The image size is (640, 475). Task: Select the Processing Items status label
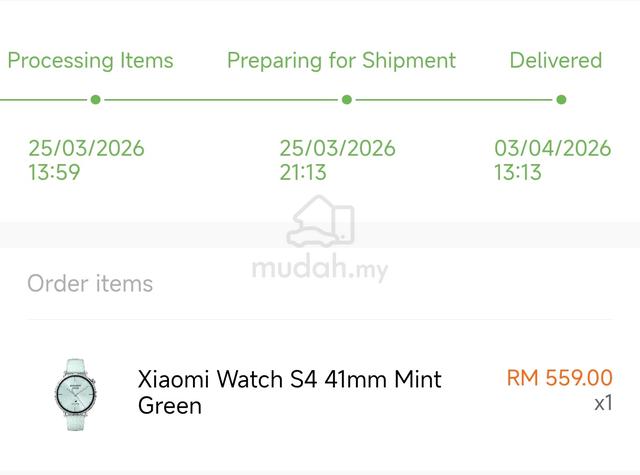pos(90,61)
